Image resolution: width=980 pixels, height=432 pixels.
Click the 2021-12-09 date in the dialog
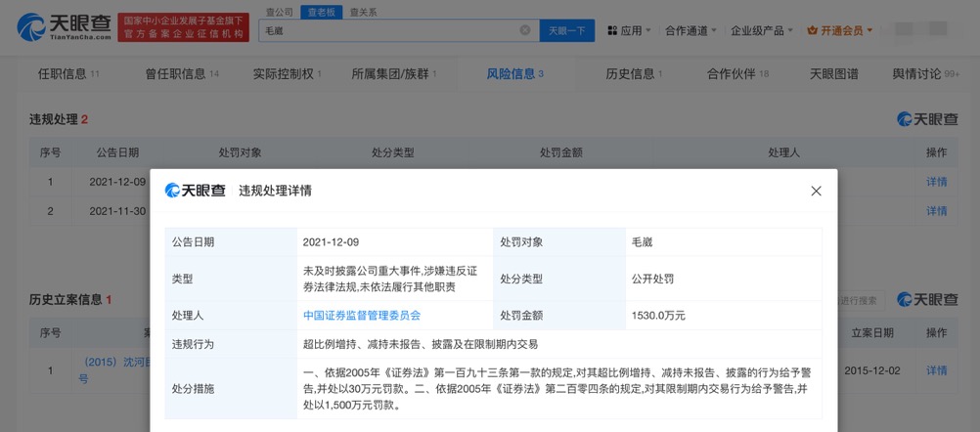(331, 242)
